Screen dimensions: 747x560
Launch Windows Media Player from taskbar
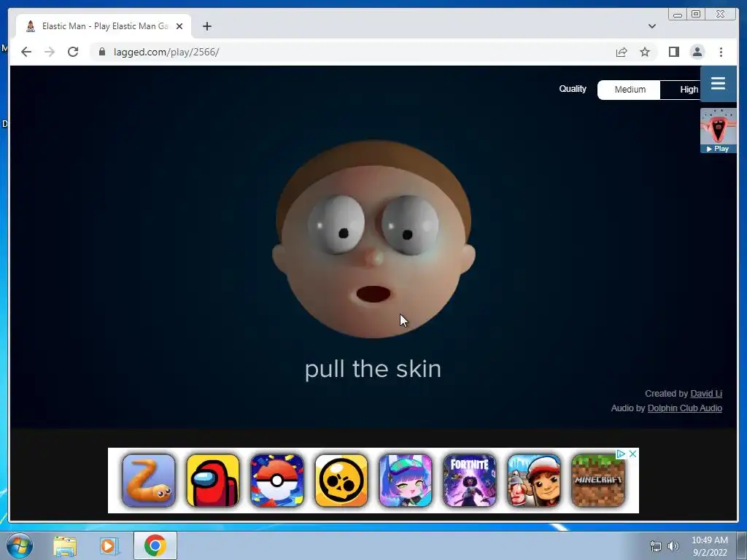tap(109, 546)
